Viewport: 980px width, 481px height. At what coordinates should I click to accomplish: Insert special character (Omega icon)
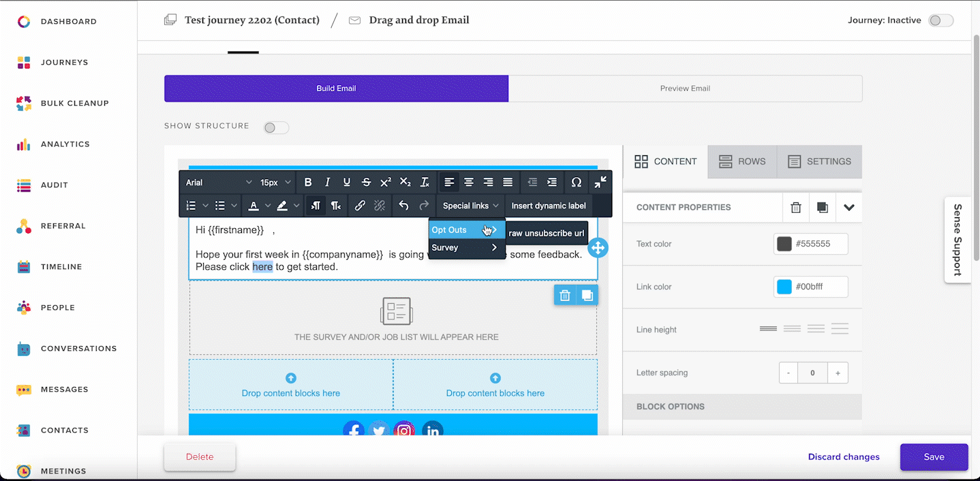click(577, 183)
